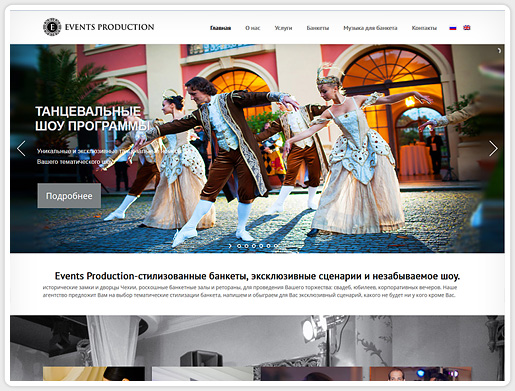This screenshot has height=391, width=515.
Task: Open Музыка для банкета page
Action: pyautogui.click(x=370, y=28)
